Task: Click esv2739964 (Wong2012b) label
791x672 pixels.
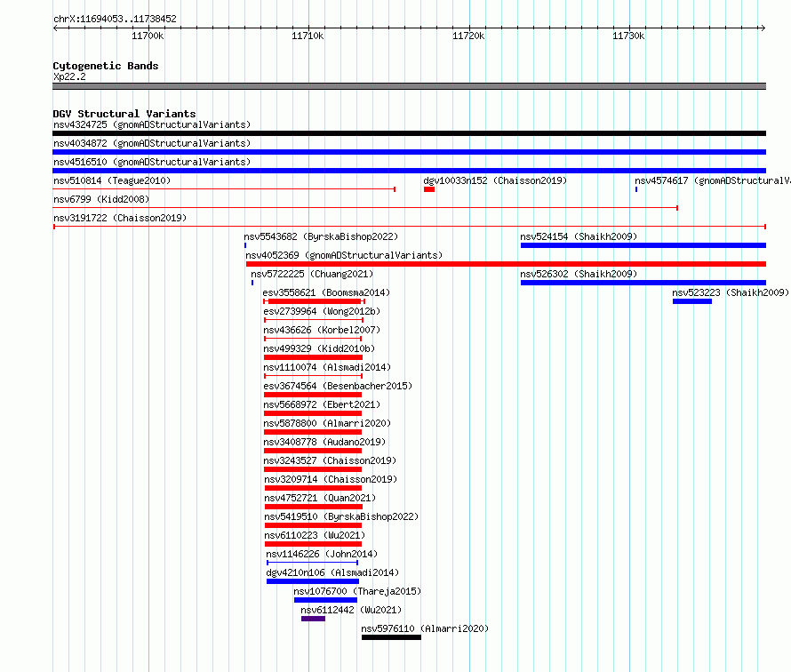Action: tap(322, 311)
